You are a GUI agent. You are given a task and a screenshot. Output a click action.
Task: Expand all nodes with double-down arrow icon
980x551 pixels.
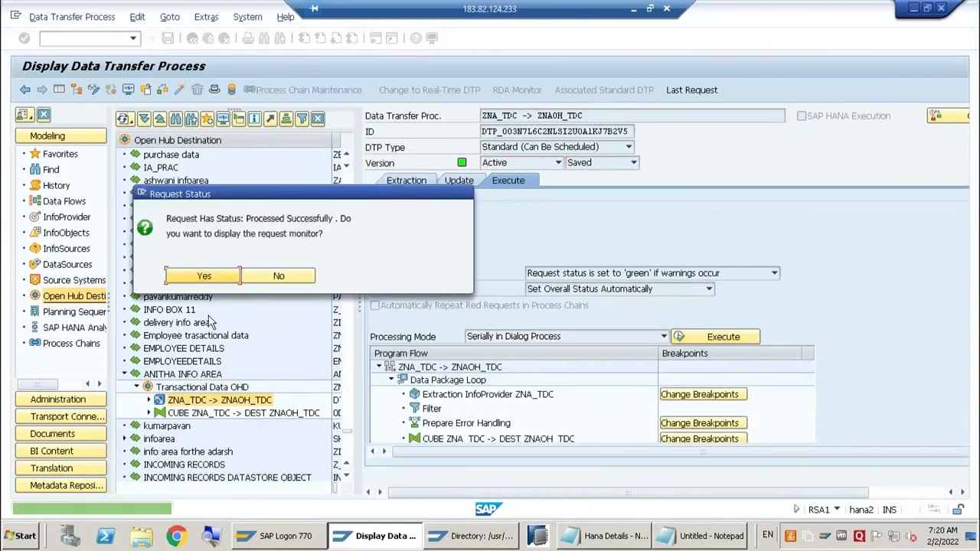[144, 119]
